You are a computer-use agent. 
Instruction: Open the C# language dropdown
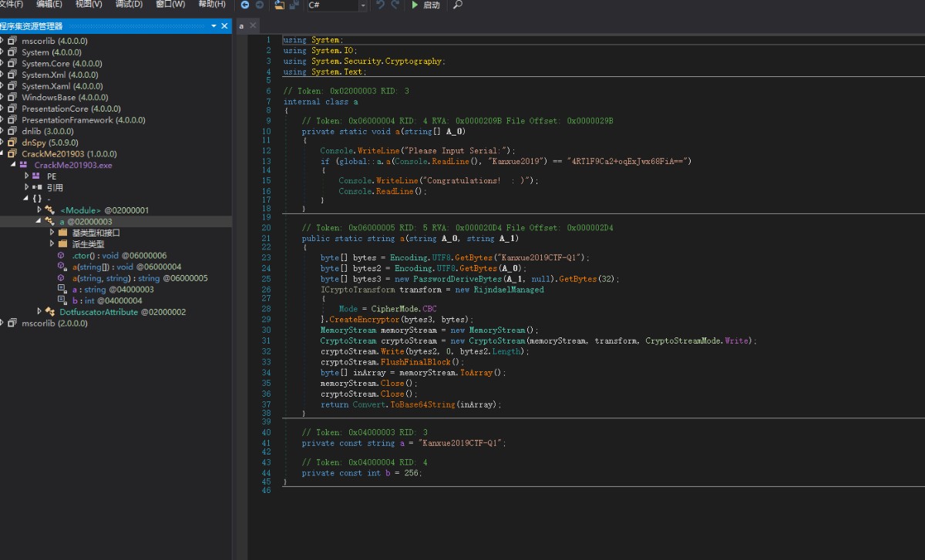tap(363, 5)
